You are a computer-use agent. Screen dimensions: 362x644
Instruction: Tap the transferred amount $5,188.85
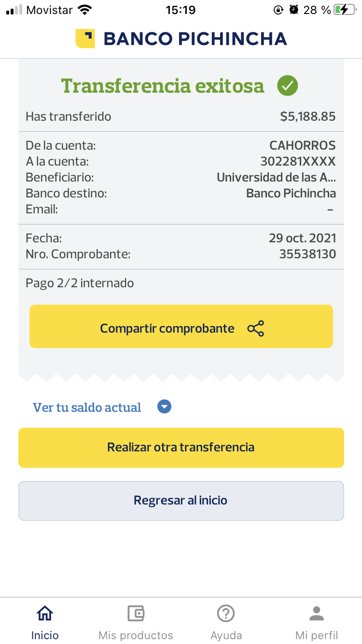(307, 116)
